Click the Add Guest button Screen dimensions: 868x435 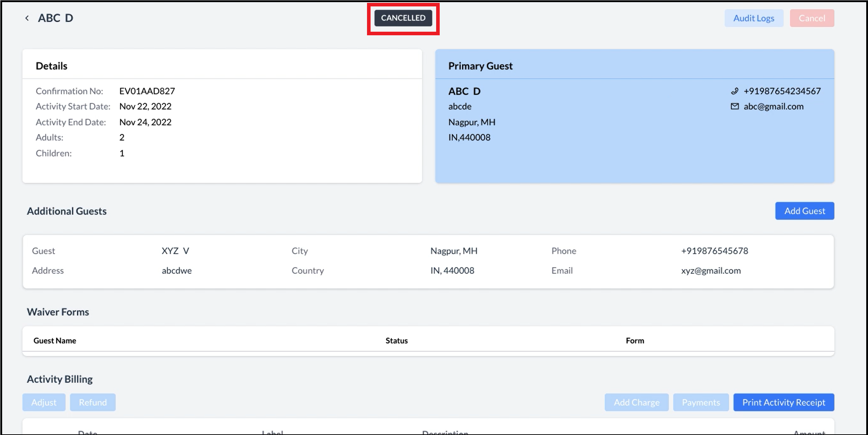(x=804, y=211)
